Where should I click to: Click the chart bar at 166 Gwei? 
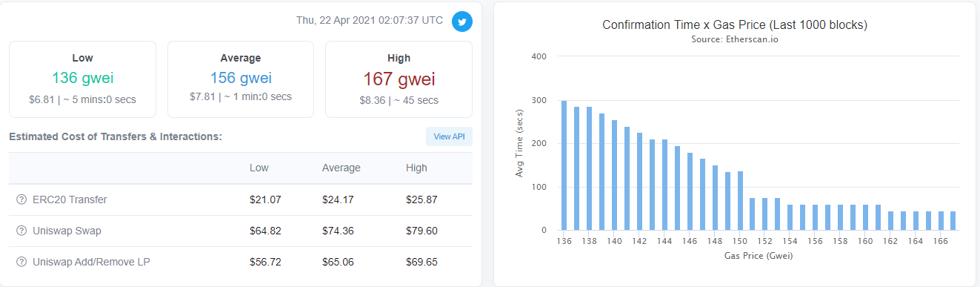941,221
